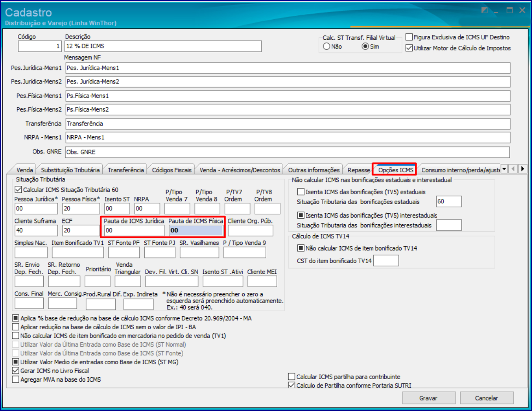Image resolution: width=532 pixels, height=411 pixels.
Task: Click the Item Bonificado TV1 field
Action: (78, 252)
